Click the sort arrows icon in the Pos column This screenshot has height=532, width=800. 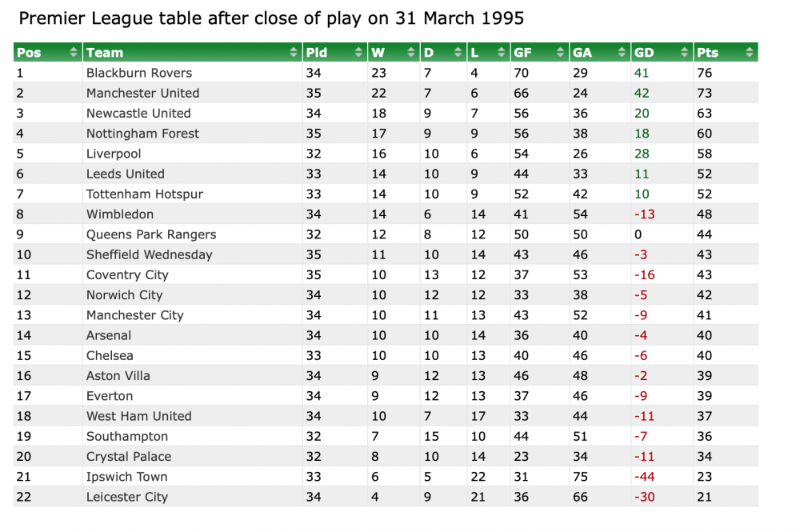click(74, 53)
